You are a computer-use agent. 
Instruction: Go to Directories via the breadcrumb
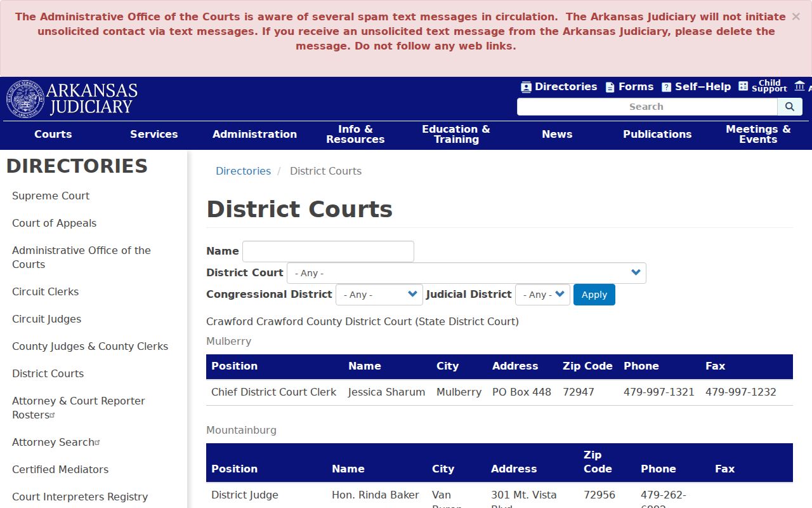243,171
